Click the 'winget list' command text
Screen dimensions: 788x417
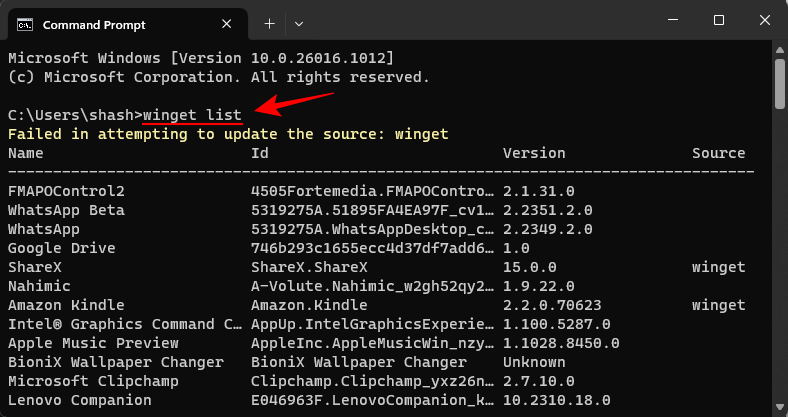click(192, 115)
